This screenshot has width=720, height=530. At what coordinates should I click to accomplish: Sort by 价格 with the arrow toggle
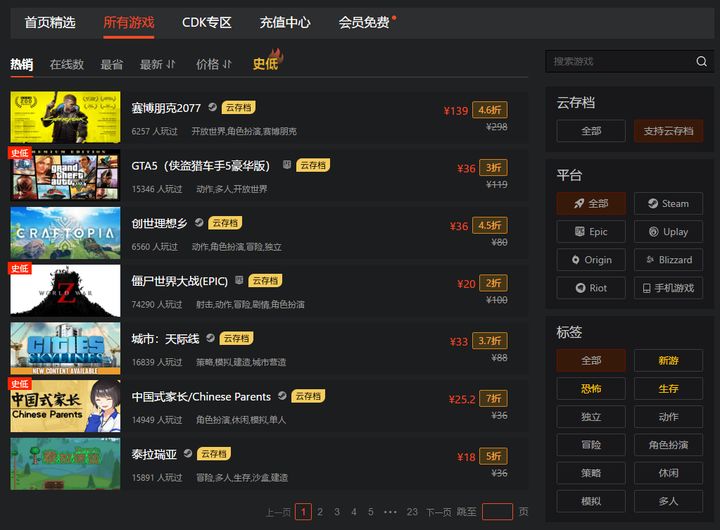(214, 64)
